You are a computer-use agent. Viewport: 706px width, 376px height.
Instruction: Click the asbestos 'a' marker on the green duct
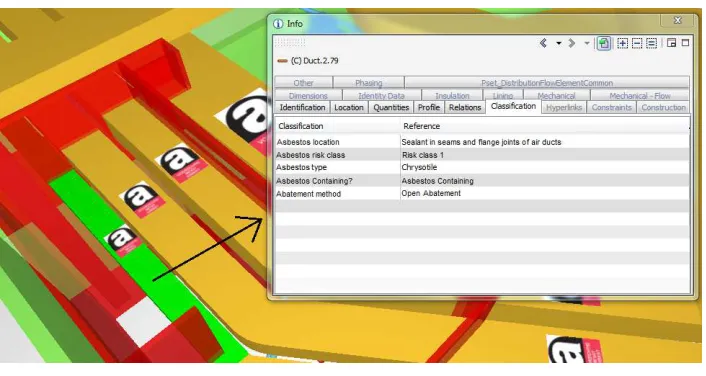pos(123,240)
